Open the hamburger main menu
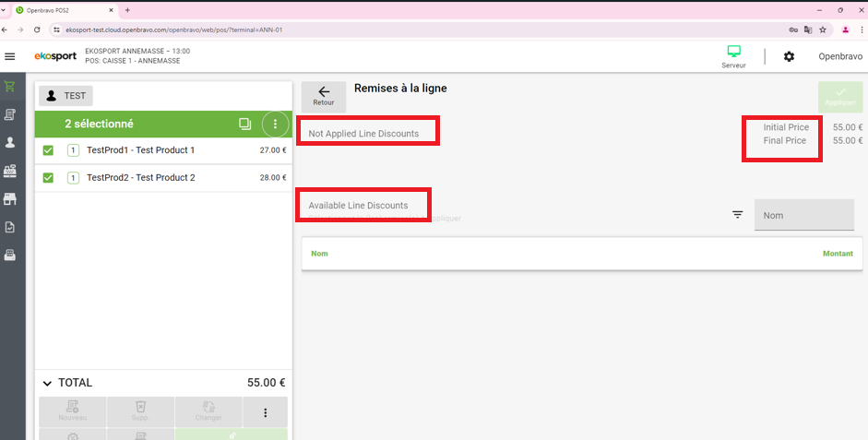Screen dimensions: 868x440 tap(9, 56)
